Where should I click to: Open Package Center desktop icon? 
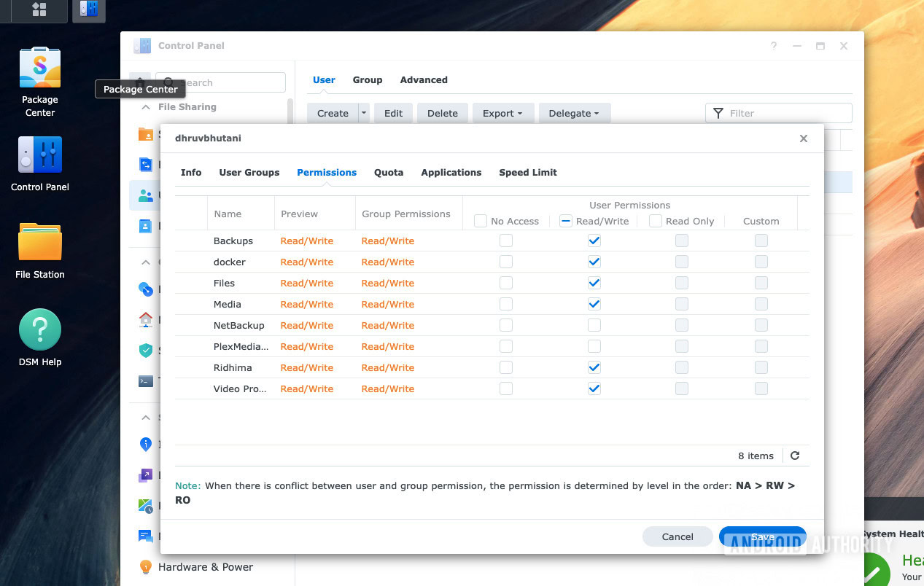[40, 69]
